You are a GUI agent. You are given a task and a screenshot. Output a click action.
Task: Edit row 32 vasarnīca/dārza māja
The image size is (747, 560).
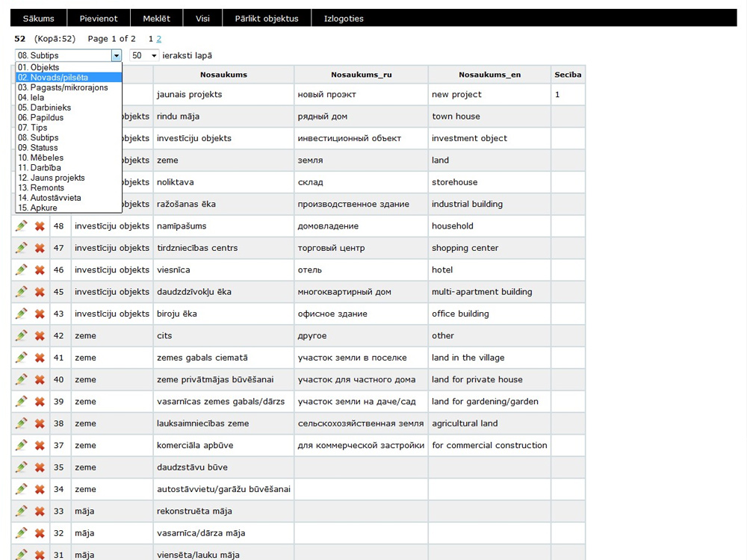click(22, 532)
